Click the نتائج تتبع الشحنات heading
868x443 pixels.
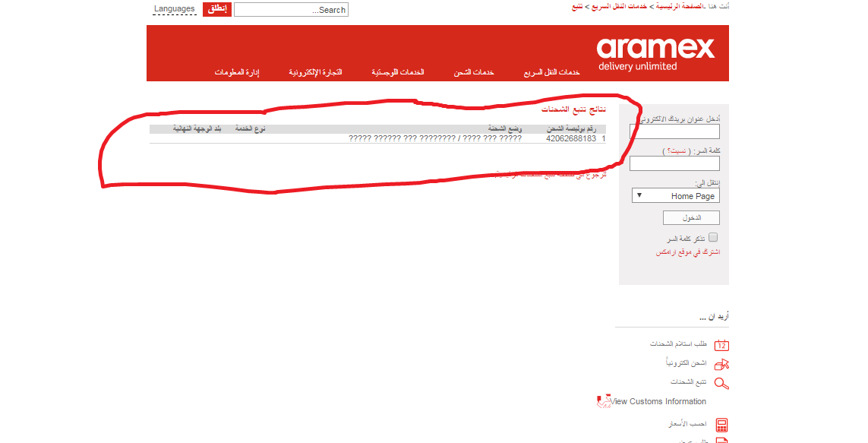[x=573, y=109]
